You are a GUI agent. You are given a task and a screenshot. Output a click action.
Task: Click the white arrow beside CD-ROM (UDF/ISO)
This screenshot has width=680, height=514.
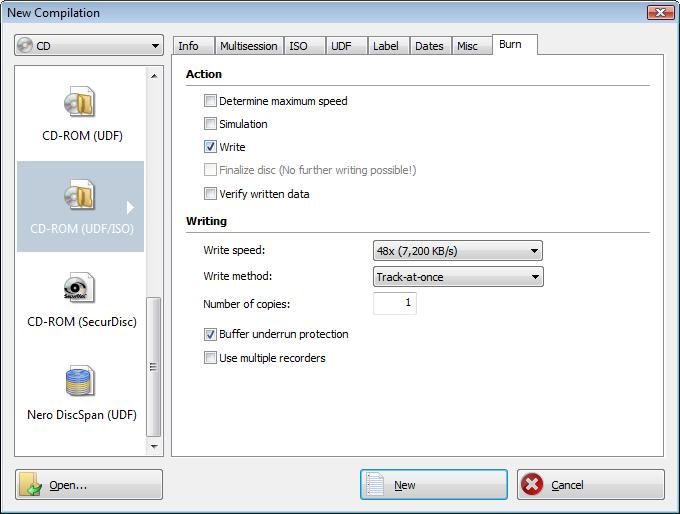click(x=131, y=207)
